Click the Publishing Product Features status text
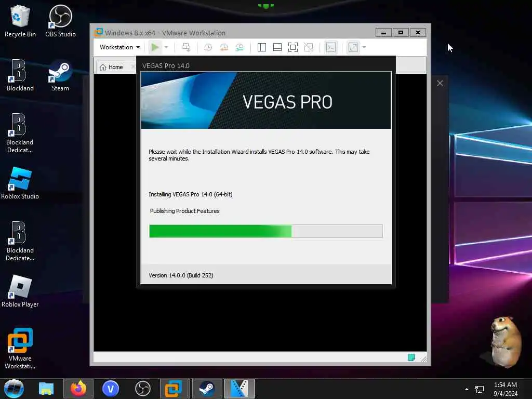 (x=184, y=211)
